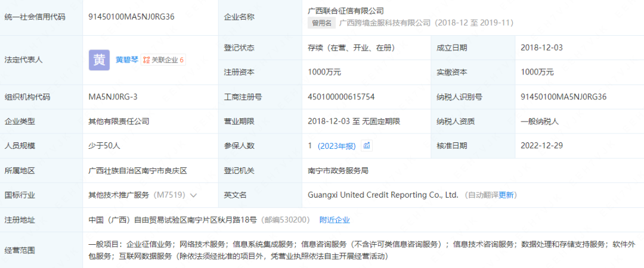Select taxpayer qualification 一般纳税人

pos(540,121)
